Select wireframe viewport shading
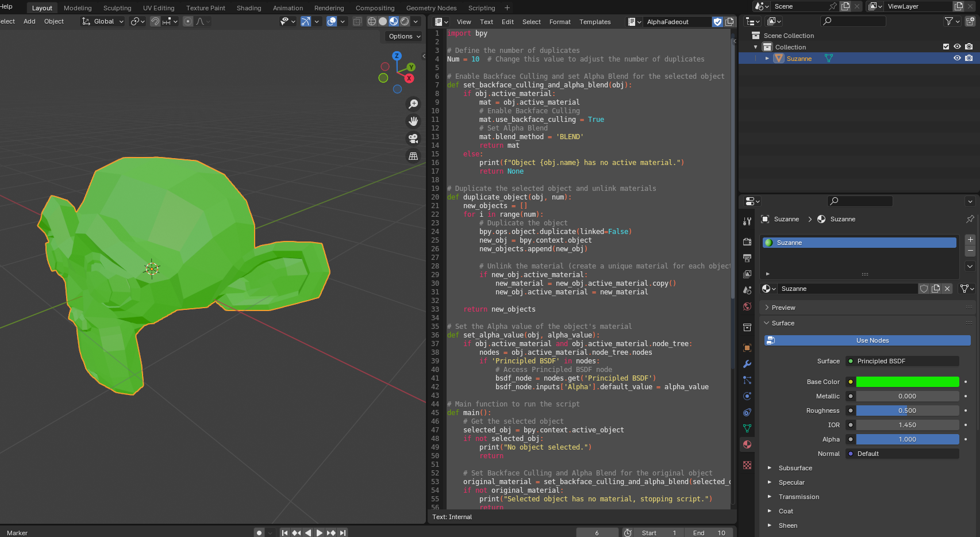This screenshot has height=537, width=980. tap(372, 21)
